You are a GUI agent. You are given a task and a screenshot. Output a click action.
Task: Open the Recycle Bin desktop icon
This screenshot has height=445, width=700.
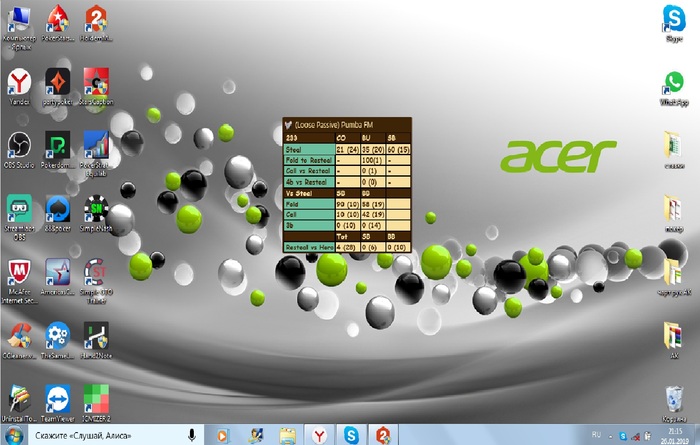pos(674,404)
